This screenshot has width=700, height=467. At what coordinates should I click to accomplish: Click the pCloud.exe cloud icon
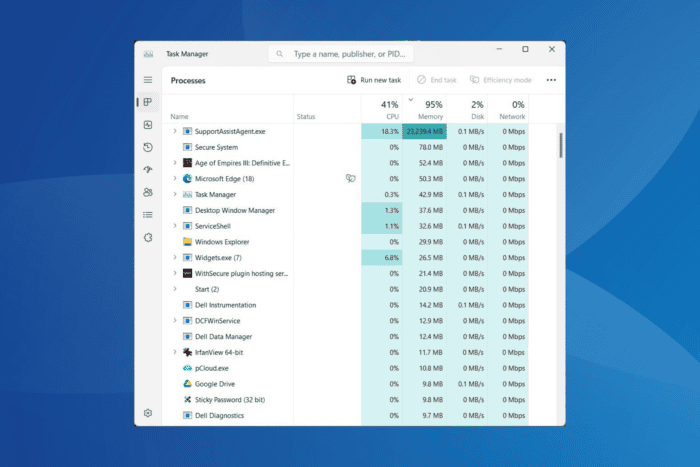click(x=188, y=368)
